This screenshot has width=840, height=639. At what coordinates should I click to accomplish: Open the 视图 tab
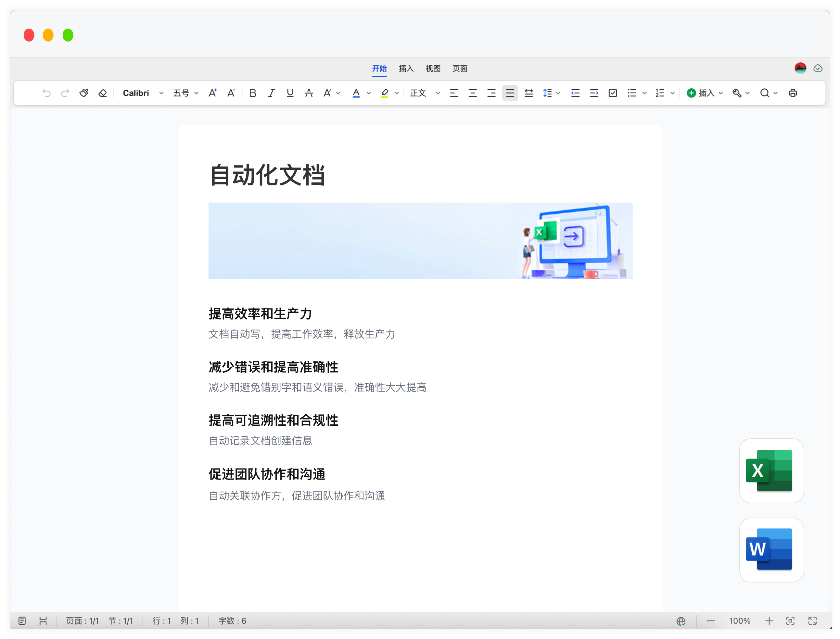[x=433, y=69]
